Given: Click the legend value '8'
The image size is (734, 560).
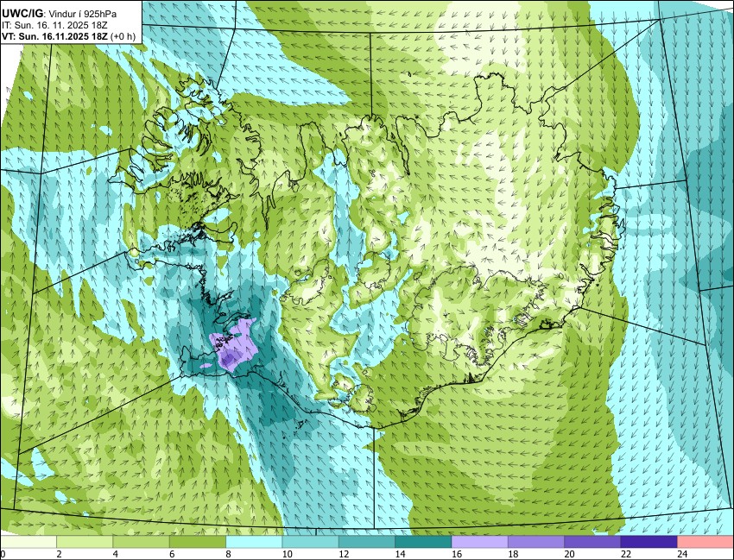Looking at the screenshot, I should (229, 554).
